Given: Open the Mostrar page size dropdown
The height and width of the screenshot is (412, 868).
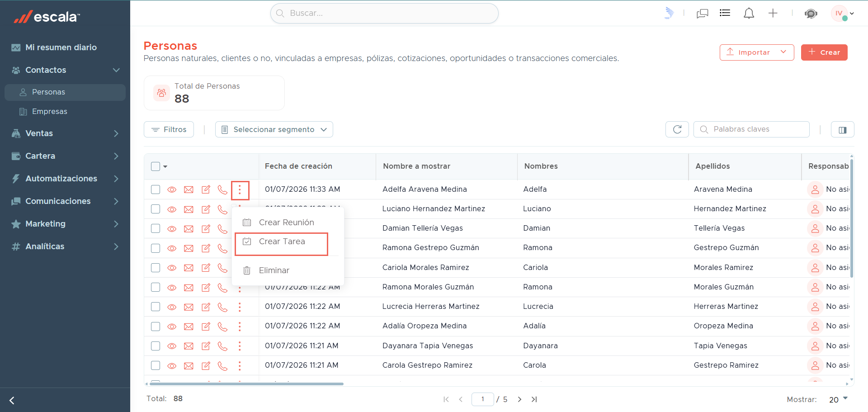Looking at the screenshot, I should (x=838, y=399).
